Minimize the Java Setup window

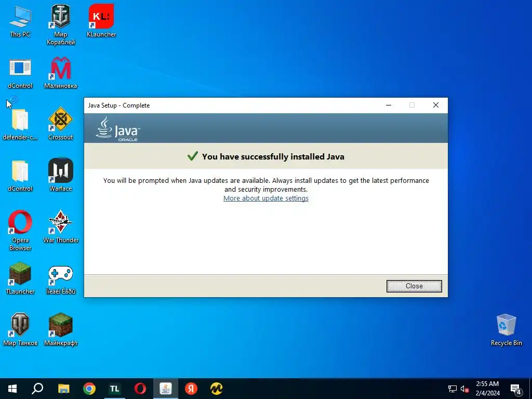coord(389,105)
